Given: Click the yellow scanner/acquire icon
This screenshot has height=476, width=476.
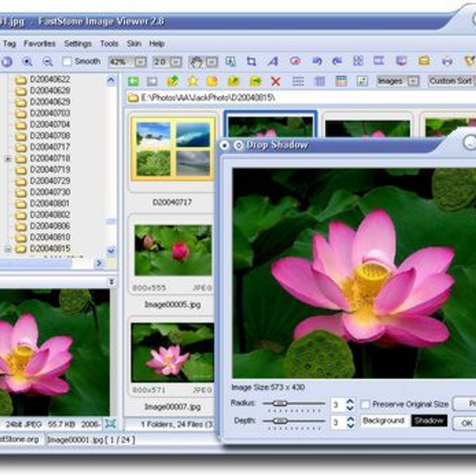Looking at the screenshot, I should pos(424,61).
